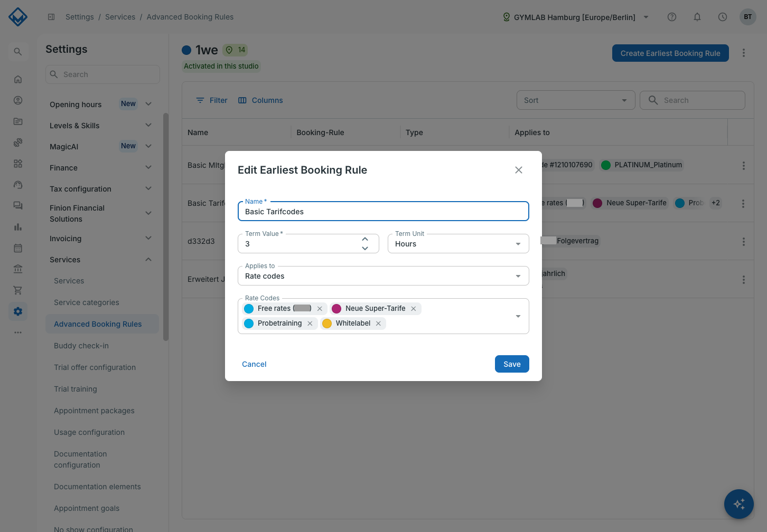
Task: Remove Probetraining rate code chip
Action: click(310, 324)
